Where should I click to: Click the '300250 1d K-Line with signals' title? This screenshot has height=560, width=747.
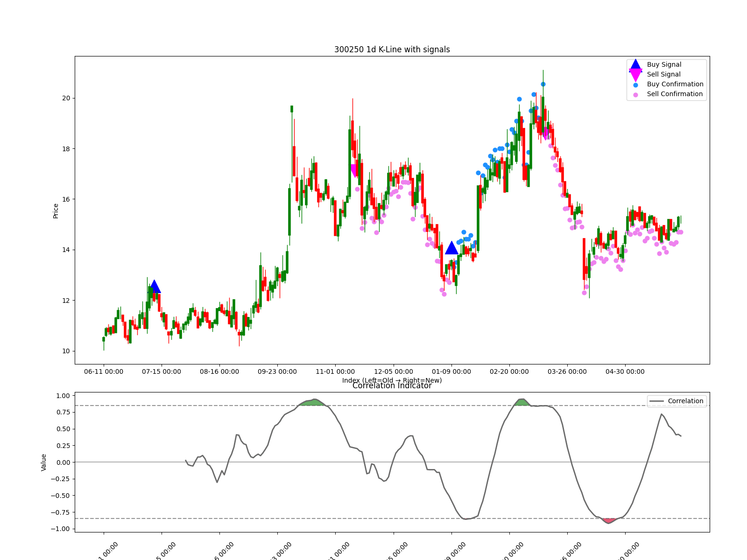(392, 49)
